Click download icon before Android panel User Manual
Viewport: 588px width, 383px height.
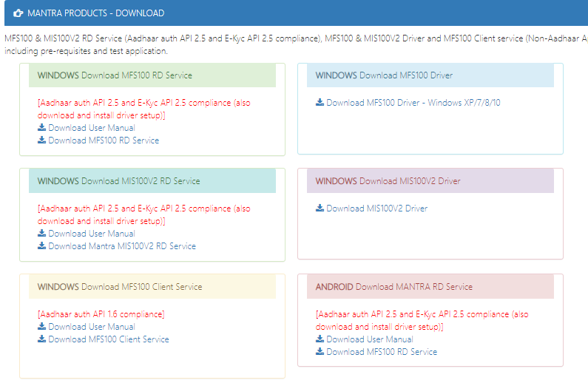pos(320,339)
